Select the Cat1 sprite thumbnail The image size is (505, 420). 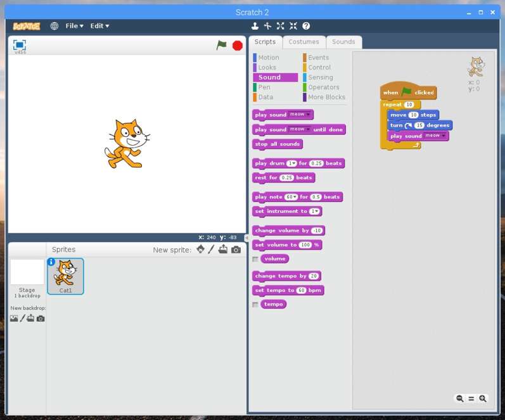pos(65,276)
